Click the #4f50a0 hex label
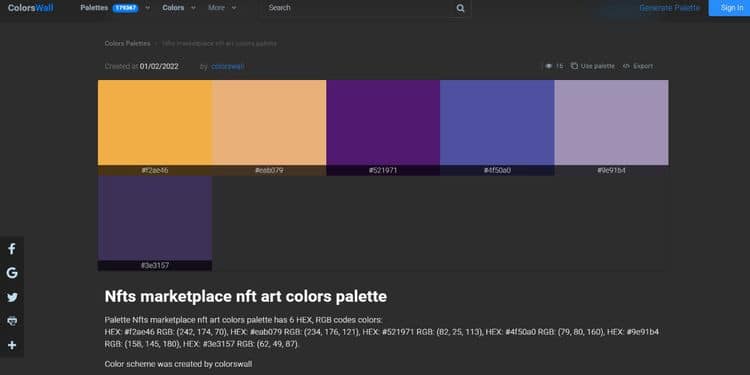The image size is (750, 375). coord(497,170)
